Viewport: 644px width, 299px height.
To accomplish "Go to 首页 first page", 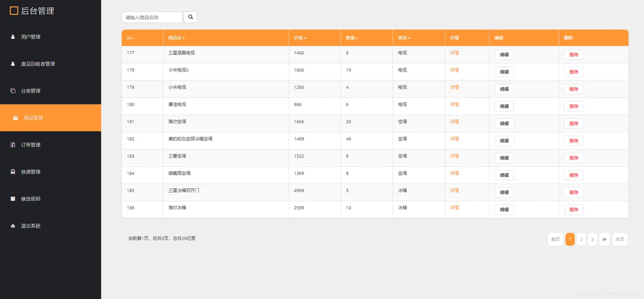I will pyautogui.click(x=556, y=239).
